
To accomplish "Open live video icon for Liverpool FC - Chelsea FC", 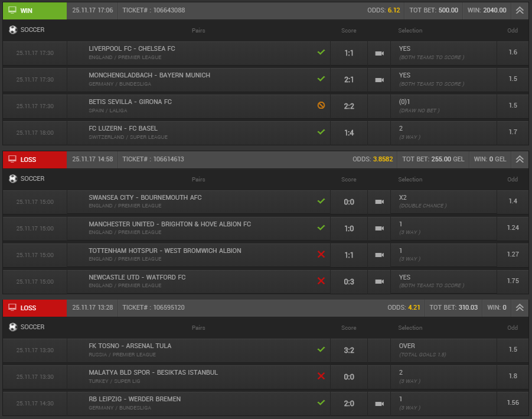I will [379, 53].
